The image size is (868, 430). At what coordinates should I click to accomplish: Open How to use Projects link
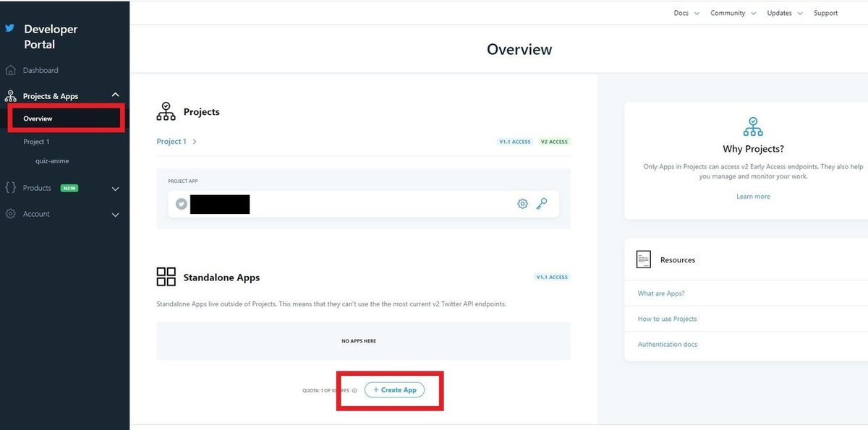coord(667,319)
